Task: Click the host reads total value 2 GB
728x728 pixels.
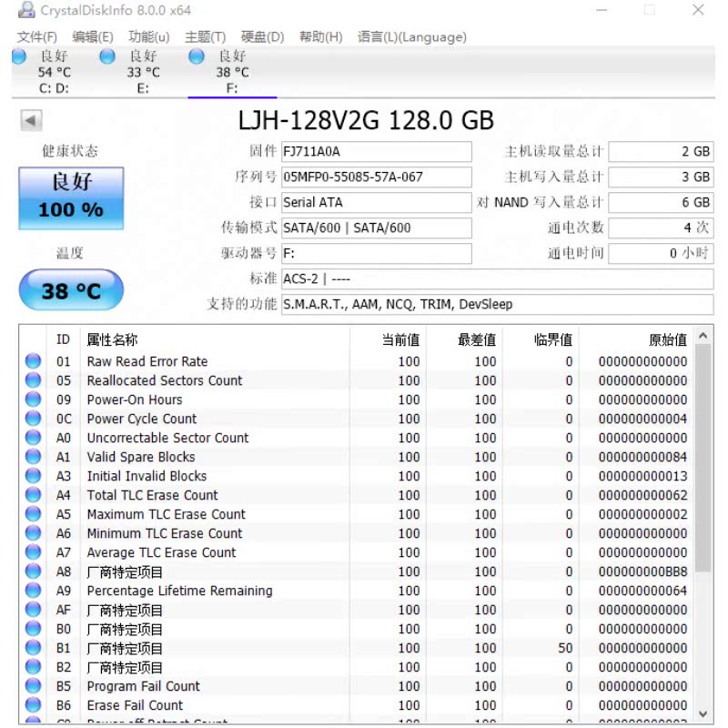Action: (662, 152)
